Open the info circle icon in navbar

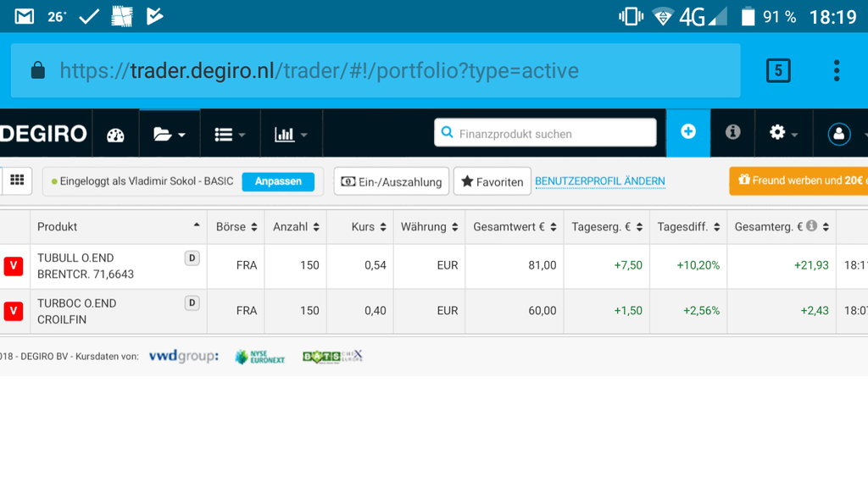[x=732, y=132]
